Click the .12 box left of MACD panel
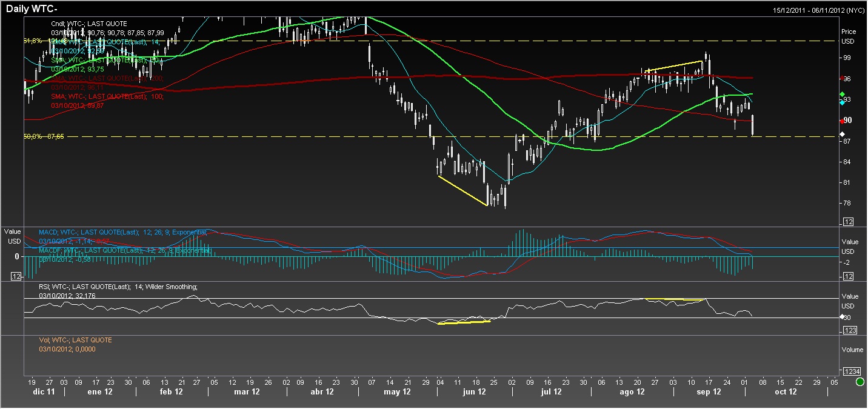Viewport: 868px width, 409px height. 16,276
